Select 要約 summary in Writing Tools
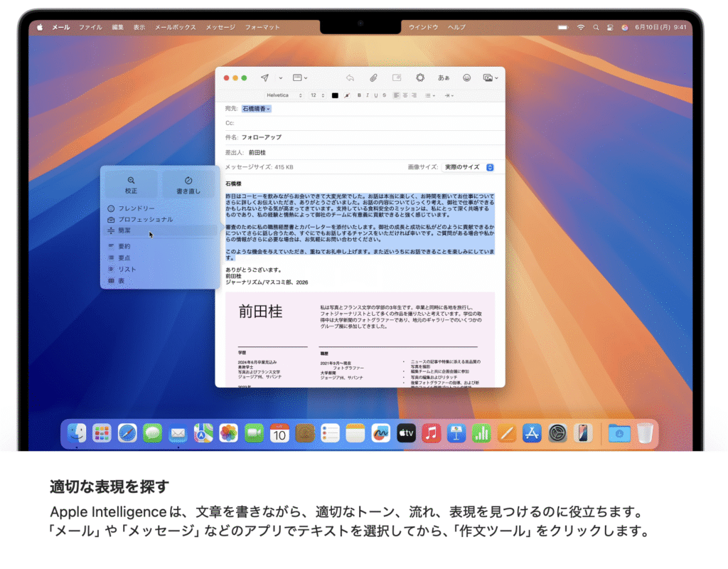 (x=160, y=246)
